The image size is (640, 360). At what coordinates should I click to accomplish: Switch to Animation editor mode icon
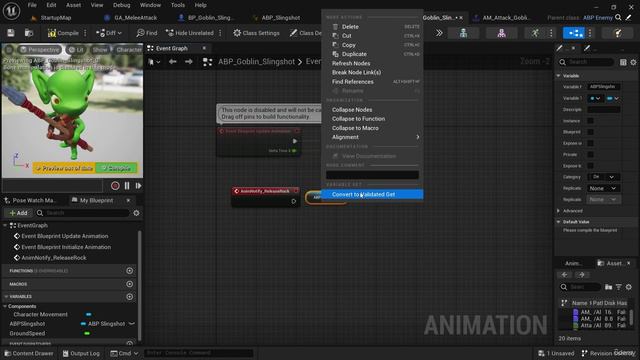point(535,33)
